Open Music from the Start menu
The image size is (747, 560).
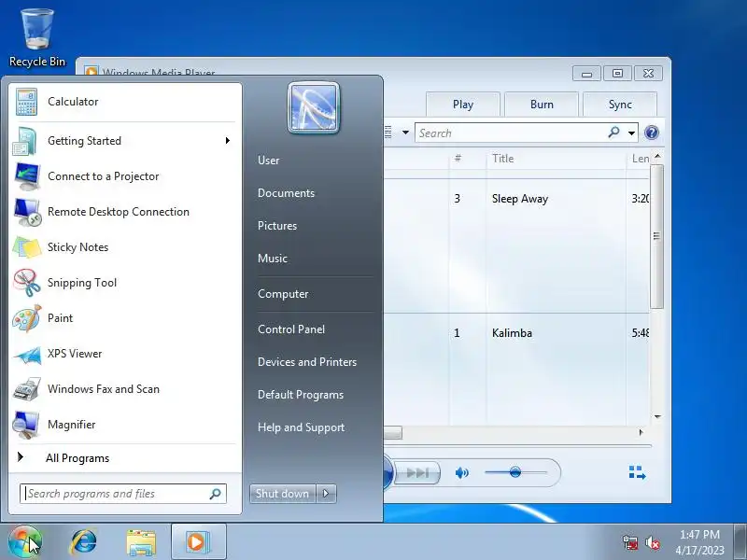273,259
